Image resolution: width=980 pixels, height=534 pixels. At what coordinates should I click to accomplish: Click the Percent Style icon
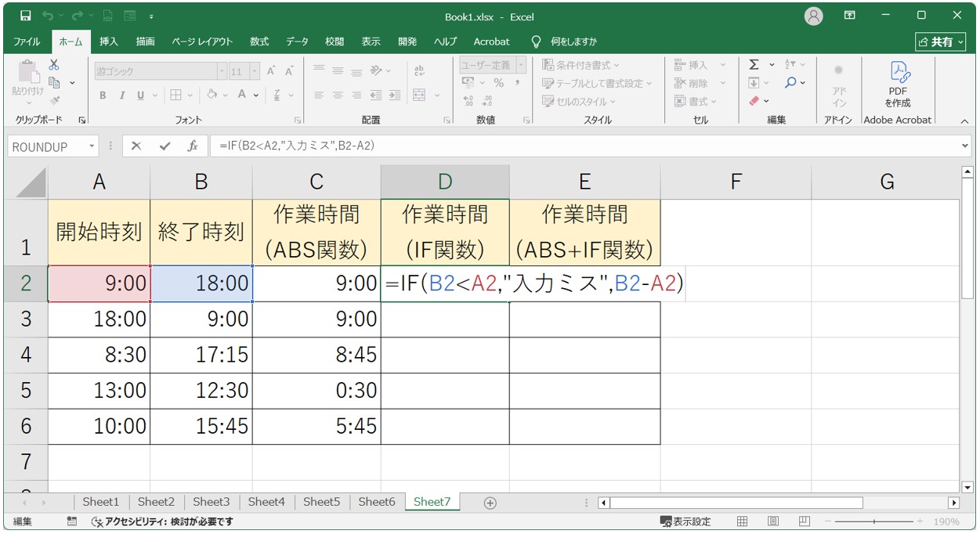498,82
